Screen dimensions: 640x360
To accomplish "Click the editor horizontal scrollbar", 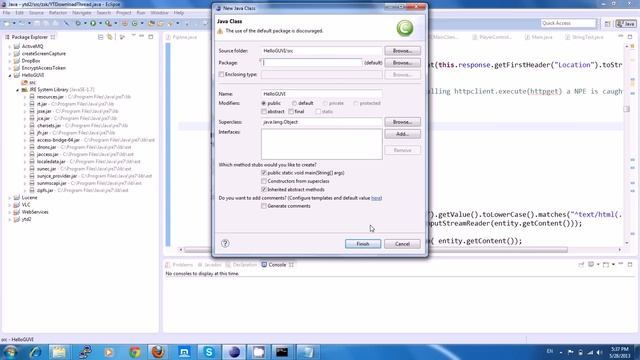I will [x=376, y=250].
